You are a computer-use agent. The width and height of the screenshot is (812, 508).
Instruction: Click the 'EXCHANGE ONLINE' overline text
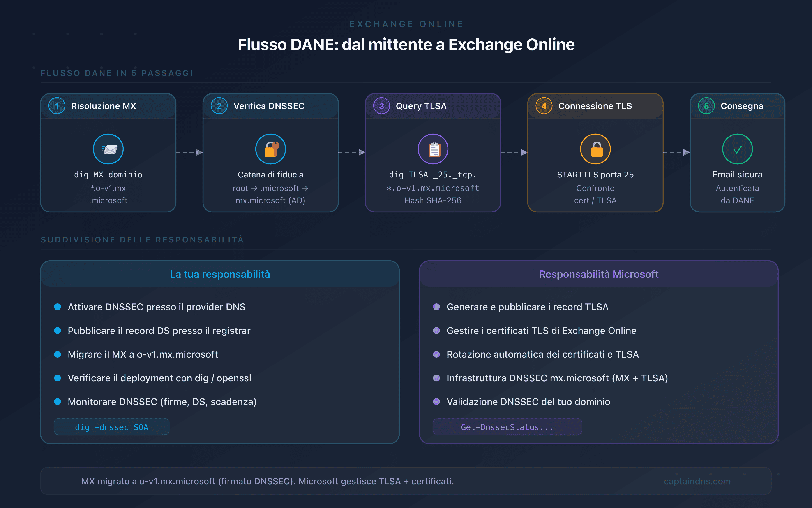click(x=406, y=24)
